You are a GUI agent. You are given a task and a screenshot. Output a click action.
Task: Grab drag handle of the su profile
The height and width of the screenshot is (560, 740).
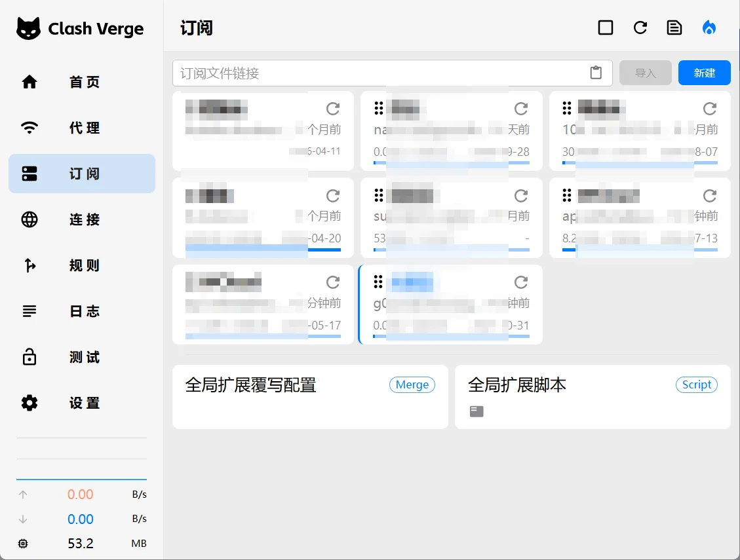pos(378,195)
